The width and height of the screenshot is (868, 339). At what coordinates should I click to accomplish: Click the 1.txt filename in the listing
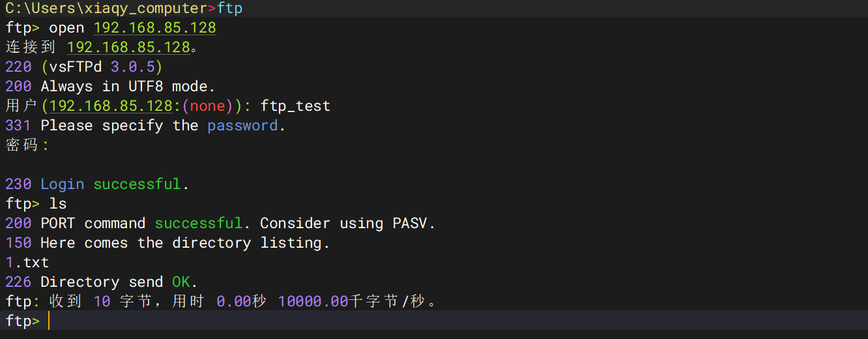[x=27, y=263]
